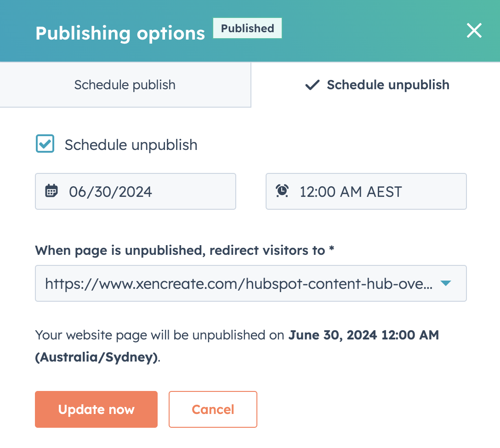Click the Update now button

96,409
